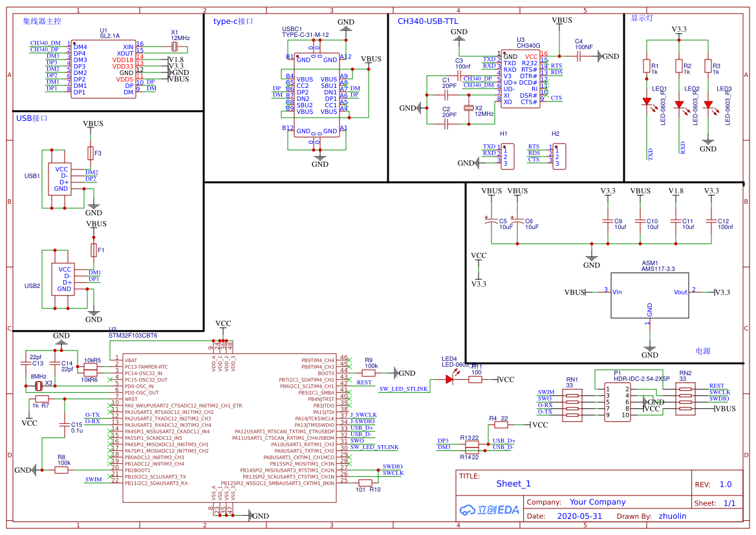This screenshot has height=535, width=756.
Task: Click the '集线器主控' section title
Action: (42, 21)
